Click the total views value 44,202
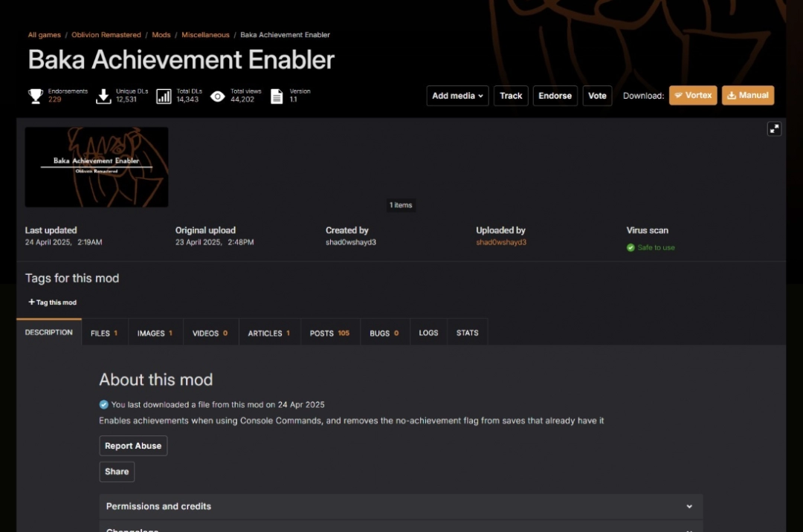The height and width of the screenshot is (532, 803). pos(242,100)
